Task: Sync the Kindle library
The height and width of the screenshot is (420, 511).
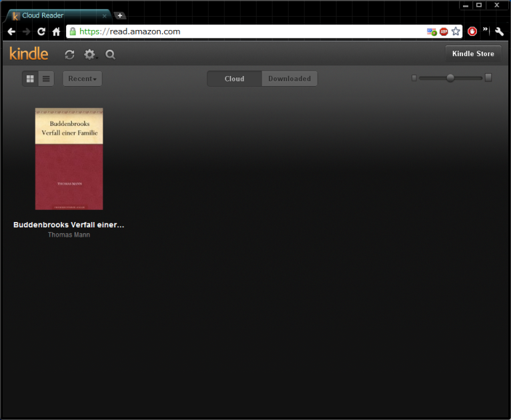Action: tap(69, 55)
